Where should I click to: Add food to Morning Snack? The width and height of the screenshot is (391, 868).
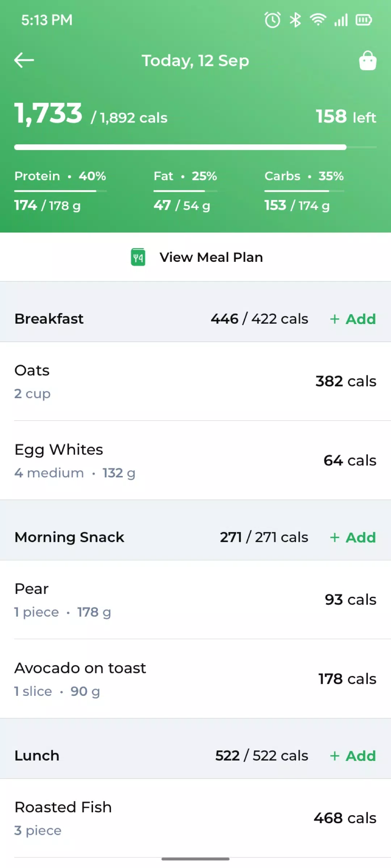(353, 537)
